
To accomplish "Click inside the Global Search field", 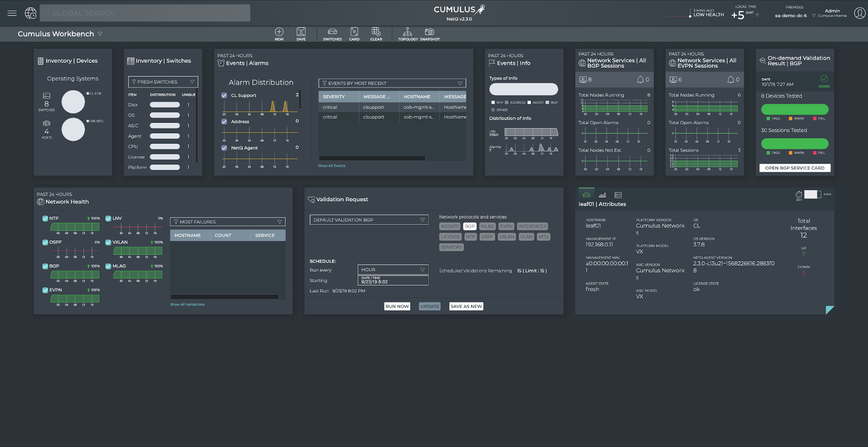I will (x=145, y=13).
